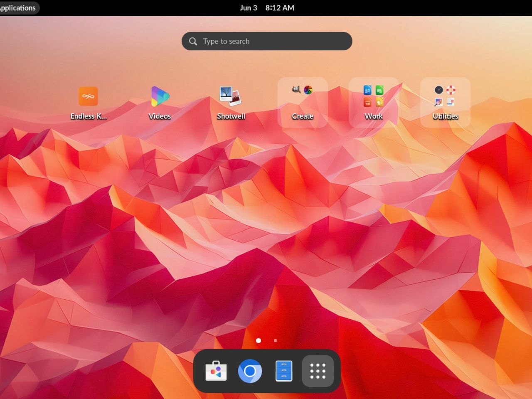
Task: Click the green Calc spreadsheet icon in Work
Action: [x=379, y=90]
